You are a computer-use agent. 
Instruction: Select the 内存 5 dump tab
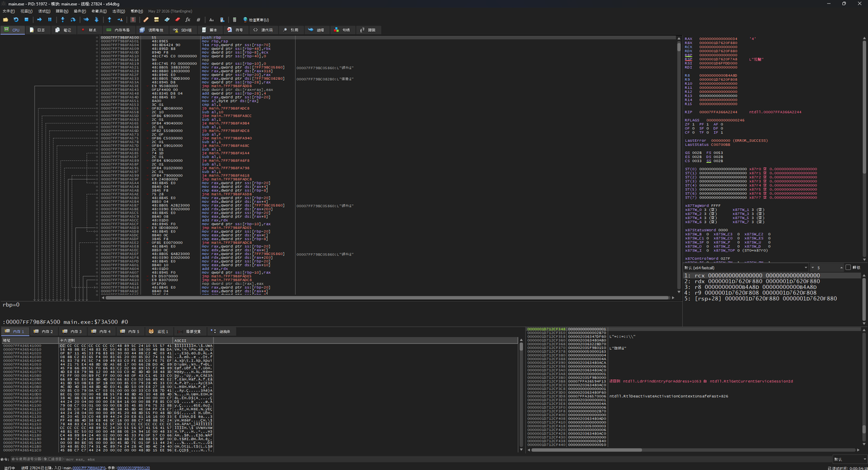pyautogui.click(x=130, y=332)
